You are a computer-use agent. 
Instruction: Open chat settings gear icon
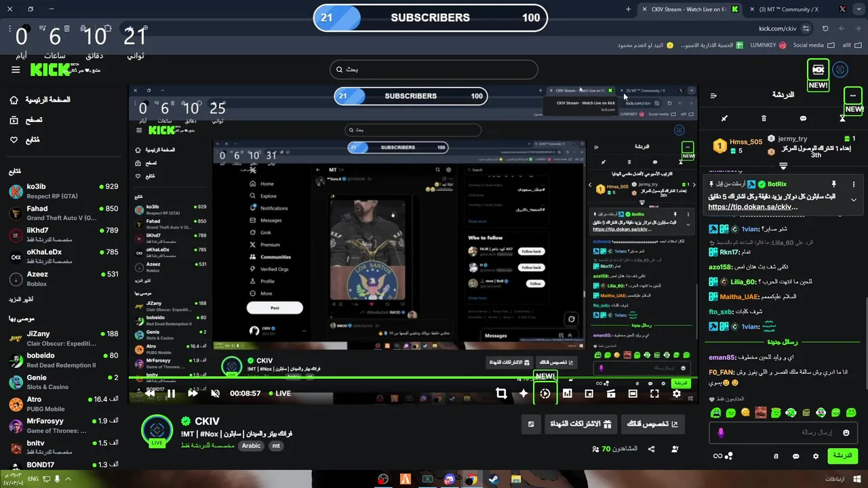coord(816,456)
